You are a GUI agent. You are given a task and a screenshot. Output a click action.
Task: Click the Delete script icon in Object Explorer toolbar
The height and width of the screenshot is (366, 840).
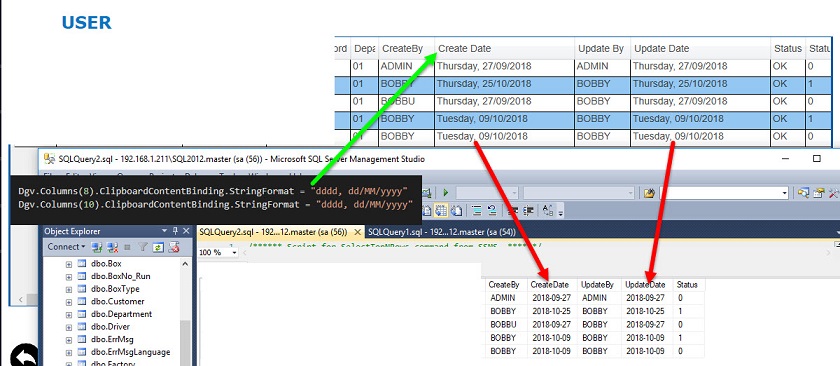174,247
